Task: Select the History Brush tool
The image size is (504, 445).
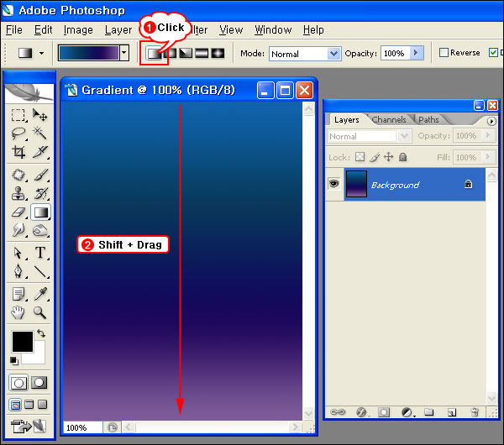Action: [x=41, y=194]
